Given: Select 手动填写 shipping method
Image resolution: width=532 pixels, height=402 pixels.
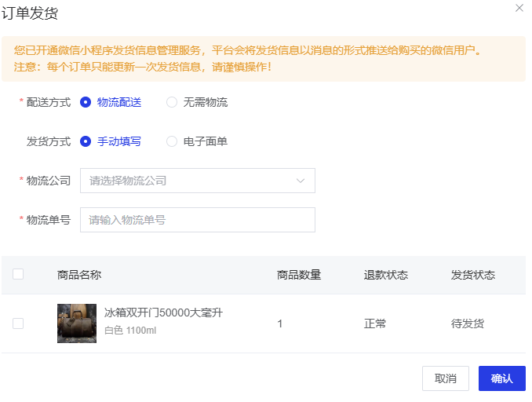Looking at the screenshot, I should click(86, 141).
